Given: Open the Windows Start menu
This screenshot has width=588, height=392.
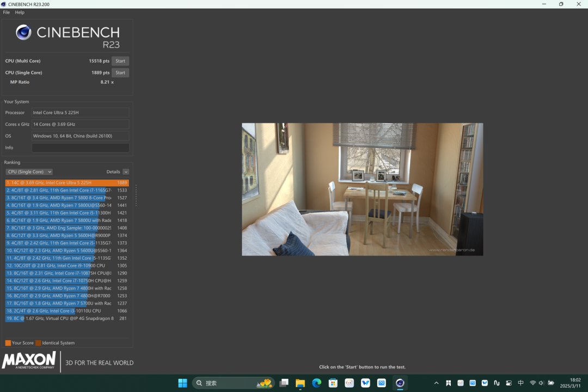Looking at the screenshot, I should [x=182, y=383].
